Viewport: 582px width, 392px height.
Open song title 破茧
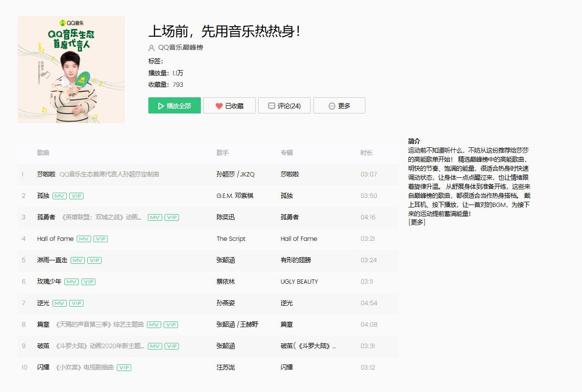point(43,346)
